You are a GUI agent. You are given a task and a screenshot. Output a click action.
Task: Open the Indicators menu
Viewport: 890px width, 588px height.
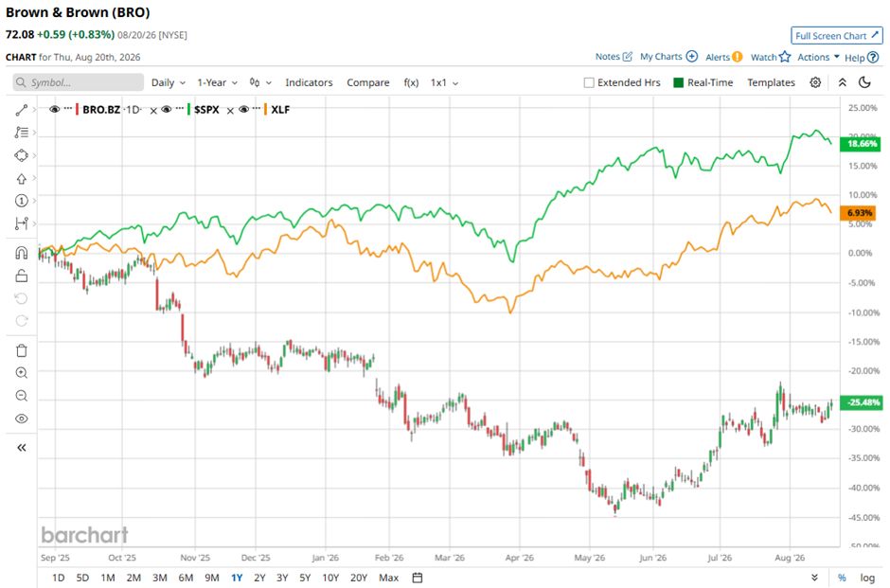tap(309, 83)
